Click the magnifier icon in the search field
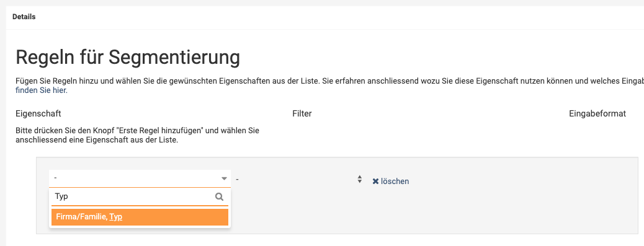The height and width of the screenshot is (246, 644). click(220, 197)
